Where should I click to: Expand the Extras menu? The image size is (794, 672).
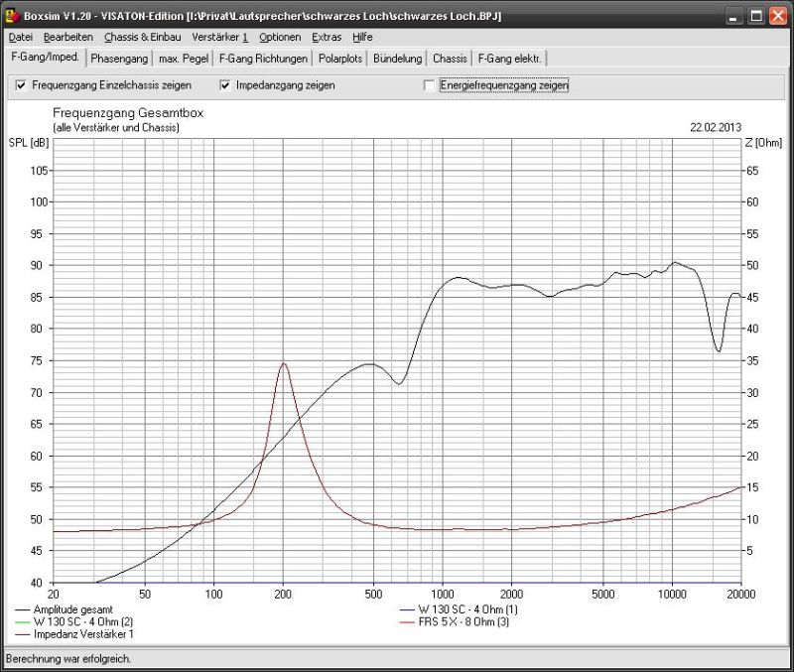327,37
